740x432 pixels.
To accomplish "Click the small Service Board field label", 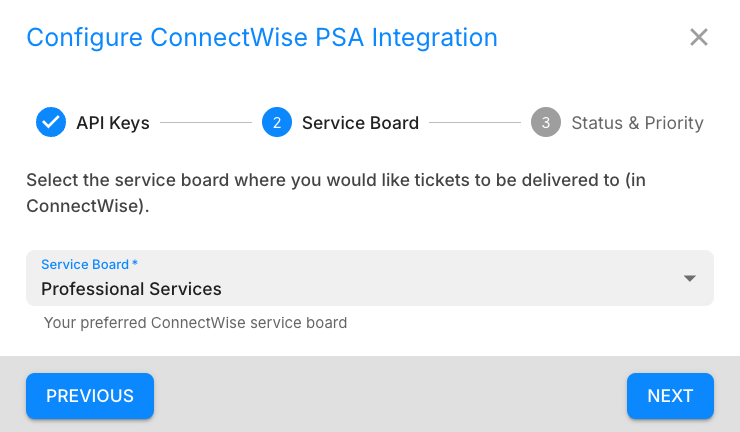I will coord(85,265).
